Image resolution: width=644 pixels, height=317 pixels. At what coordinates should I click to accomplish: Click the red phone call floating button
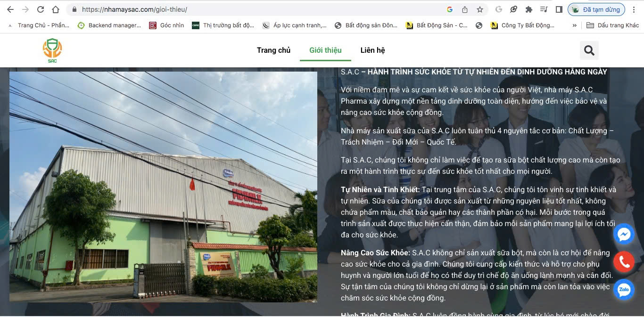click(x=624, y=262)
